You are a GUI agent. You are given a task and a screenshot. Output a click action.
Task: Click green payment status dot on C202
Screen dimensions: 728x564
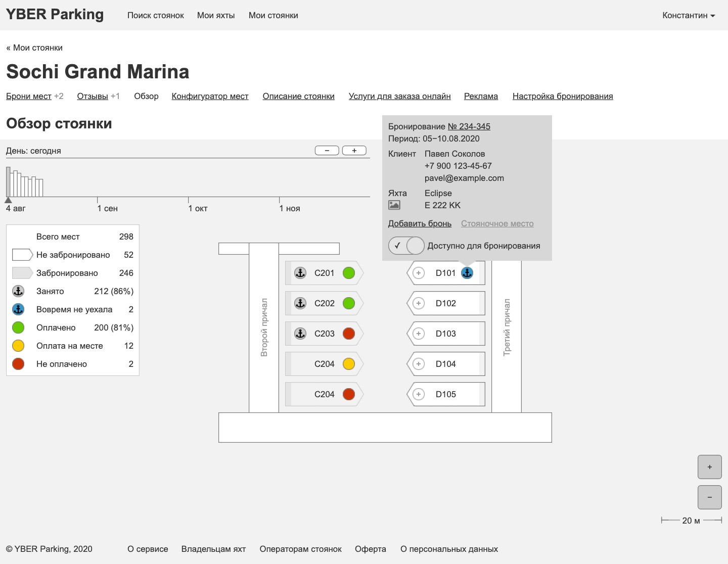(x=349, y=303)
